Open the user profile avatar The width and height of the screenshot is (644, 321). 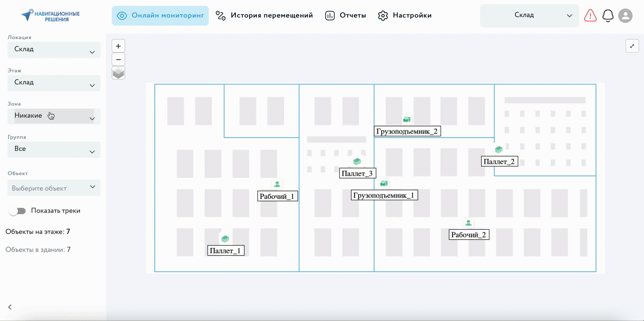tap(625, 16)
